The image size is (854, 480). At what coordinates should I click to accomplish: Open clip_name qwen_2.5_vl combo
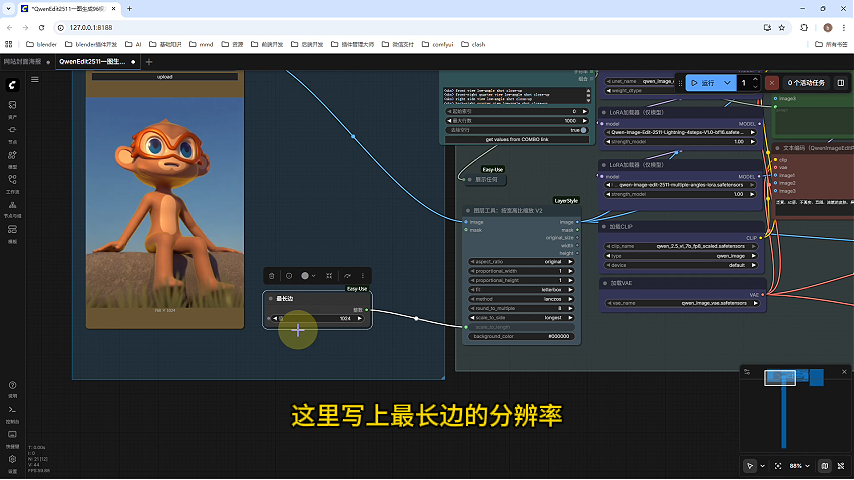click(681, 246)
